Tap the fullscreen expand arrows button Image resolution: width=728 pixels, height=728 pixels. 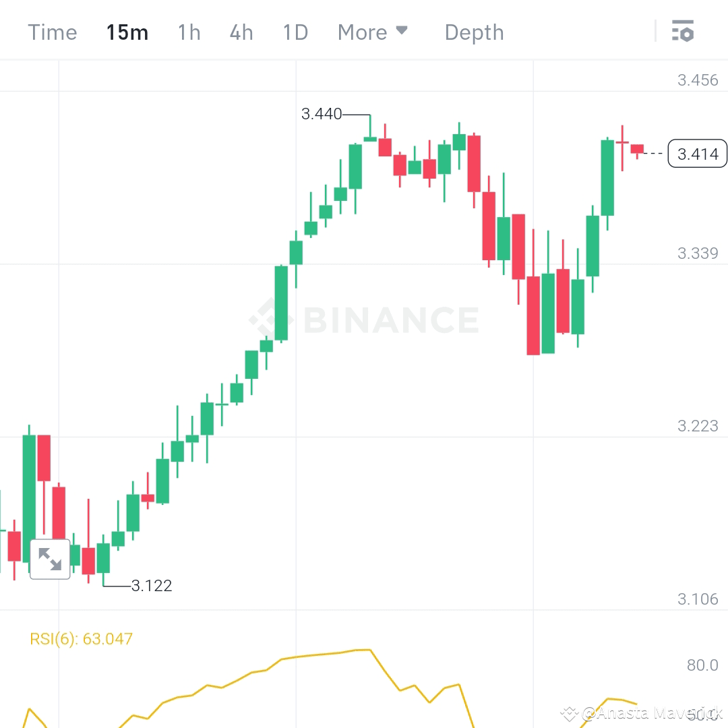coord(50,559)
